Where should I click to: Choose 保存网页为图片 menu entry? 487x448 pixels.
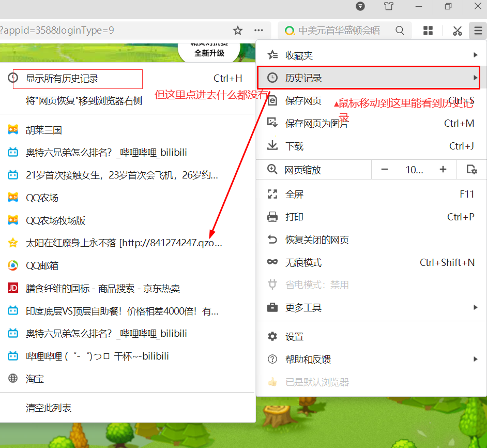(372, 124)
